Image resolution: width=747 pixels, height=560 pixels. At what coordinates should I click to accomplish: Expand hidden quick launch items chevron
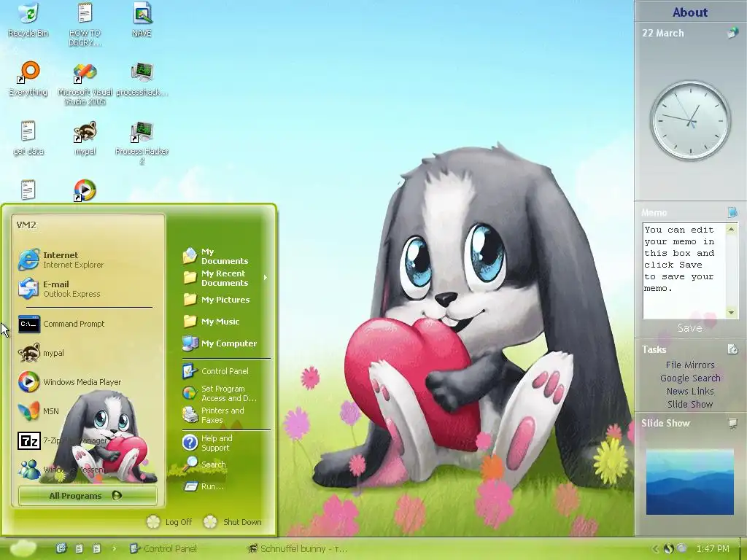click(x=115, y=548)
